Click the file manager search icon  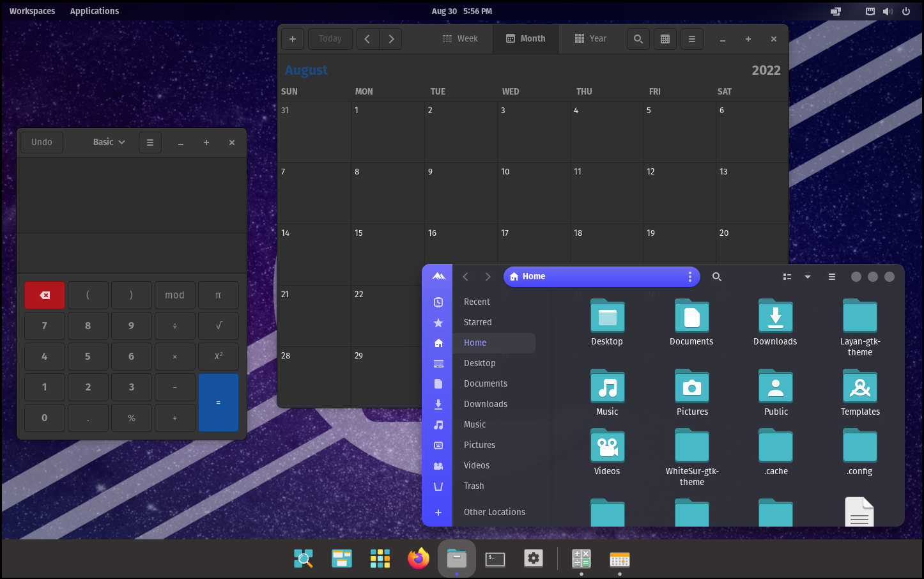click(x=717, y=277)
